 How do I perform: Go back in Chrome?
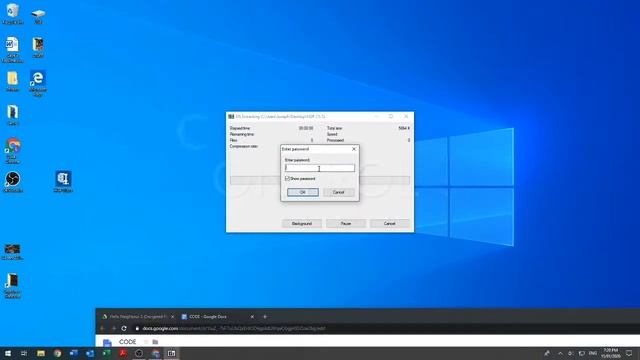click(x=102, y=329)
